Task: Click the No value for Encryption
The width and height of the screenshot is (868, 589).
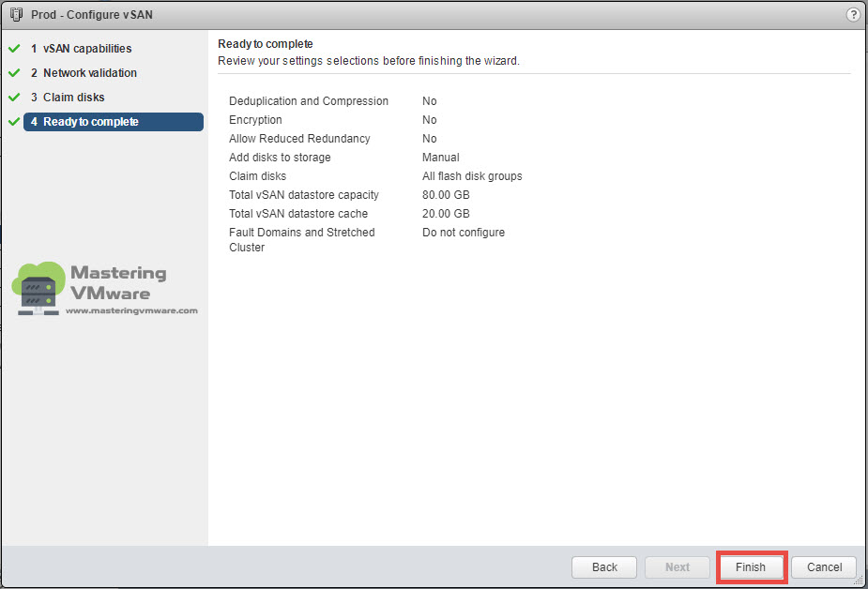Action: (x=430, y=120)
